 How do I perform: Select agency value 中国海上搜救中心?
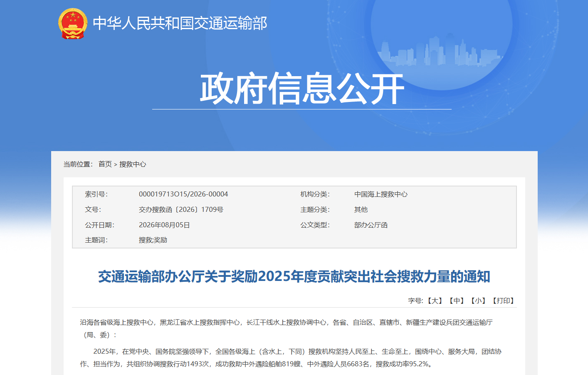[381, 194]
